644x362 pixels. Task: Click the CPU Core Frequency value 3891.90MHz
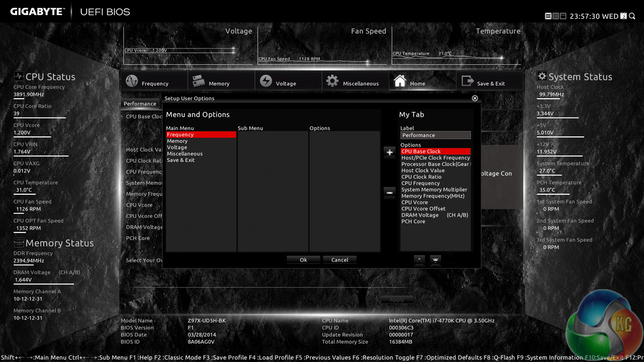point(29,94)
